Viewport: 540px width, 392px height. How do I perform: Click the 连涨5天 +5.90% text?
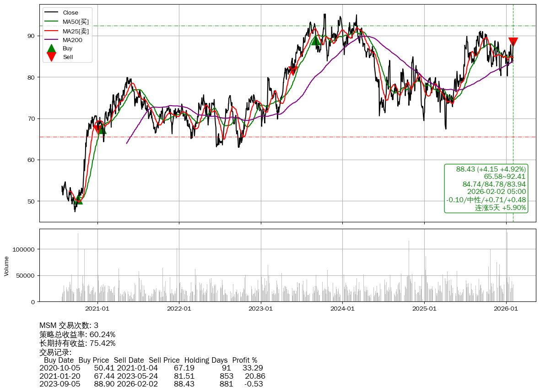coord(500,208)
